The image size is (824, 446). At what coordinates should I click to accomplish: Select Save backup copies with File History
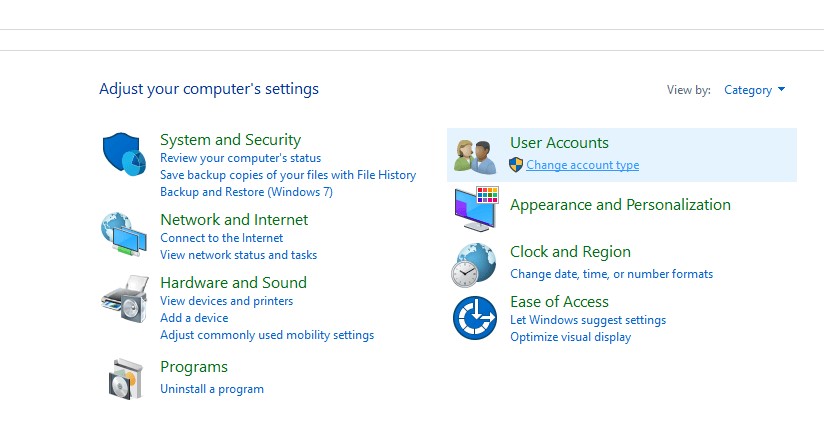(288, 175)
